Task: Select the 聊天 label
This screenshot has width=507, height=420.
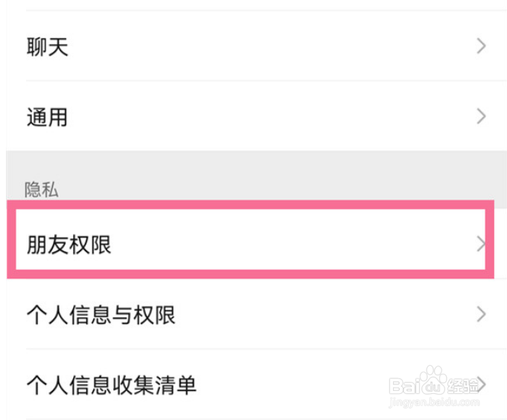Action: pyautogui.click(x=48, y=48)
